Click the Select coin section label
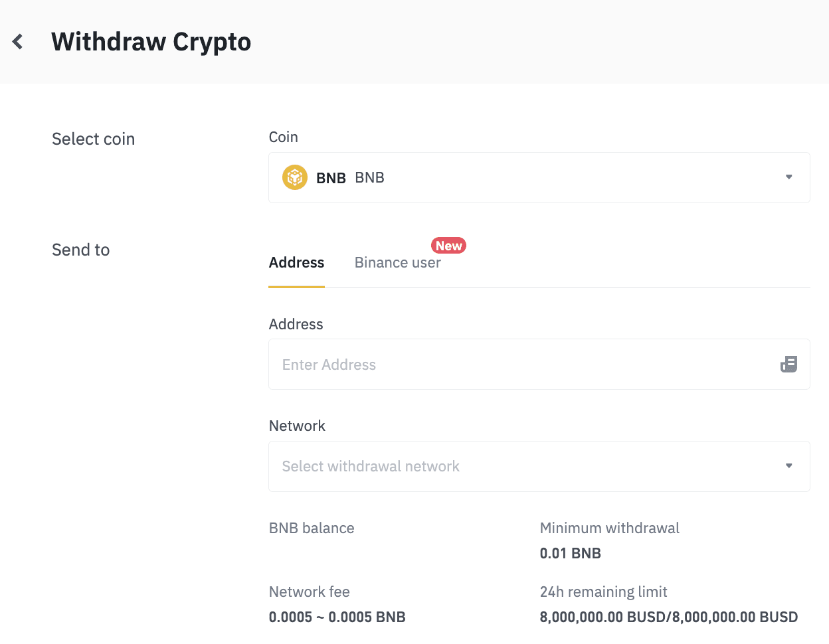This screenshot has height=644, width=829. coord(94,139)
